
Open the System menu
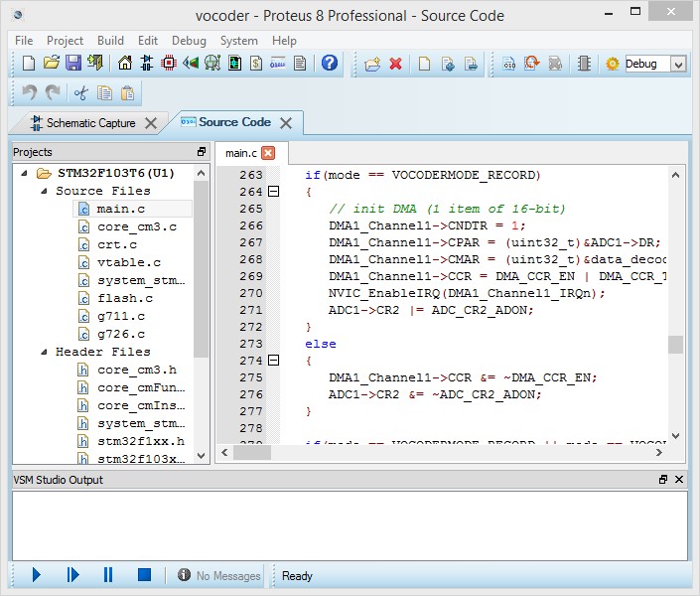click(239, 41)
